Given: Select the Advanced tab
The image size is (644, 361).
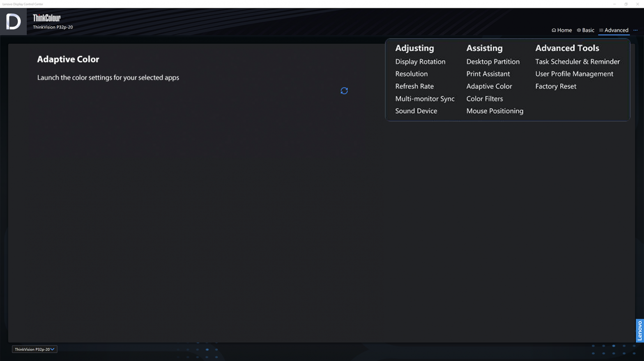Looking at the screenshot, I should pyautogui.click(x=614, y=30).
